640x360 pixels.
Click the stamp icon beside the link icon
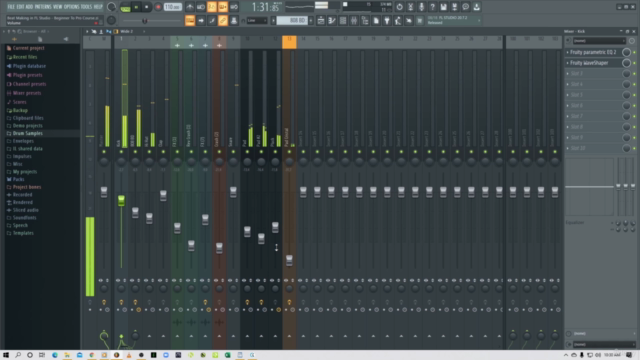[234, 20]
